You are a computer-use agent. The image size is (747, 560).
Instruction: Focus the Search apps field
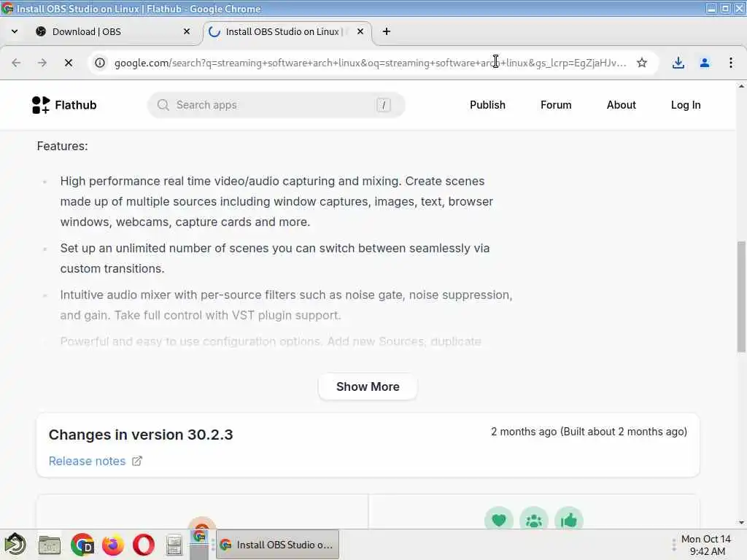pyautogui.click(x=276, y=105)
